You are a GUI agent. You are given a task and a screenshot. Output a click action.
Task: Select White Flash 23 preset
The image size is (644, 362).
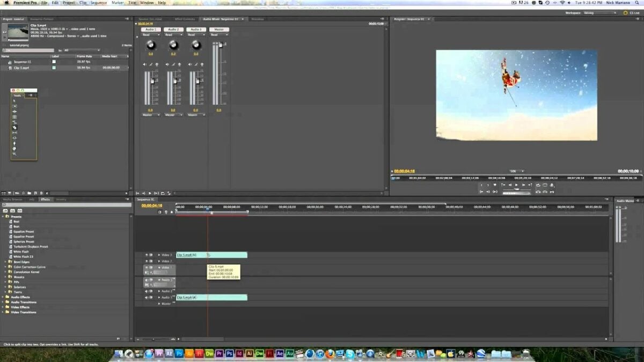tap(24, 257)
